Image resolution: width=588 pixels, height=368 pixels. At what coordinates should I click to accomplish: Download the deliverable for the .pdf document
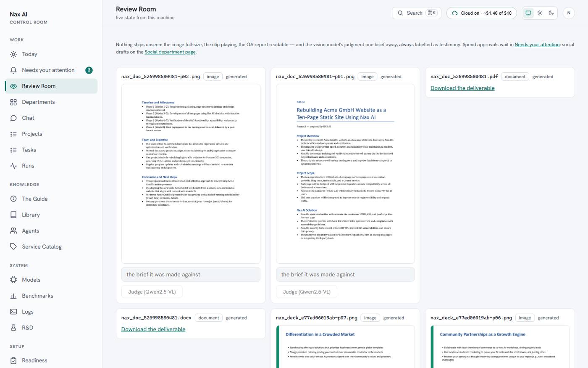[462, 88]
